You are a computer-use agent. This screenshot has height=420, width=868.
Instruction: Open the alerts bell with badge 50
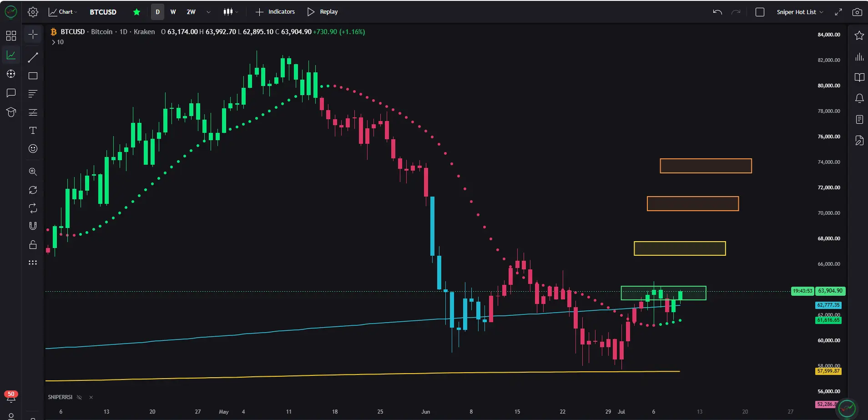pos(11,397)
